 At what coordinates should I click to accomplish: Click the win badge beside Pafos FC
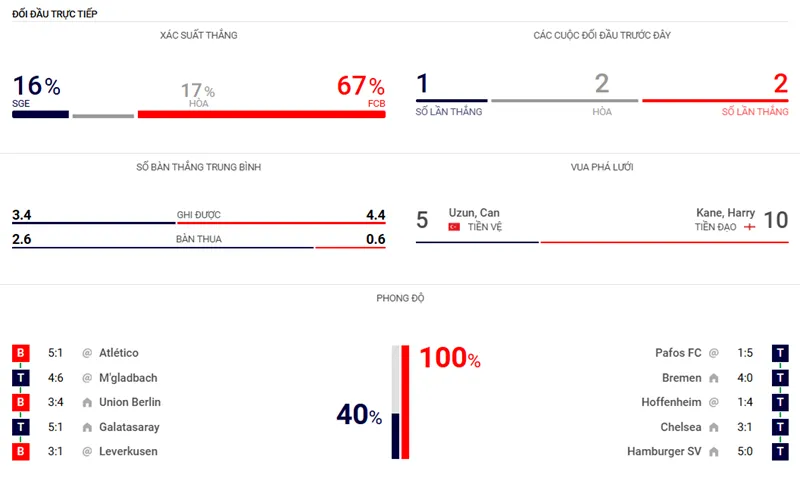click(780, 353)
